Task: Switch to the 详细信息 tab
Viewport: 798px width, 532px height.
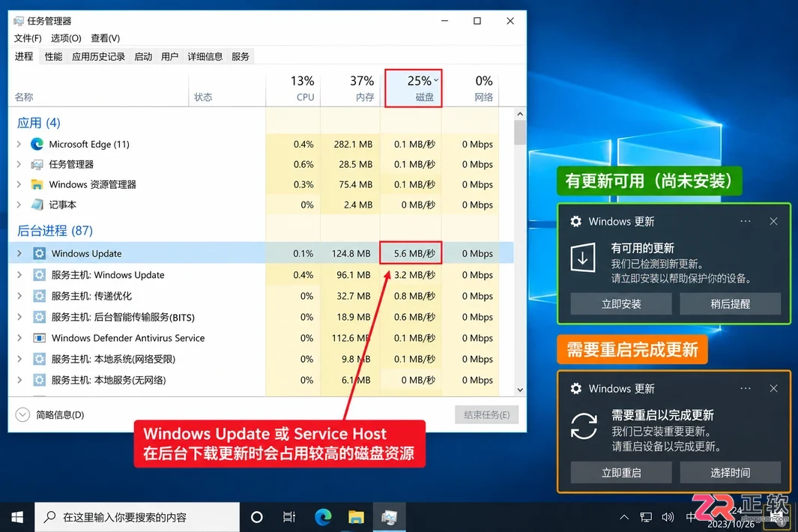Action: tap(205, 56)
